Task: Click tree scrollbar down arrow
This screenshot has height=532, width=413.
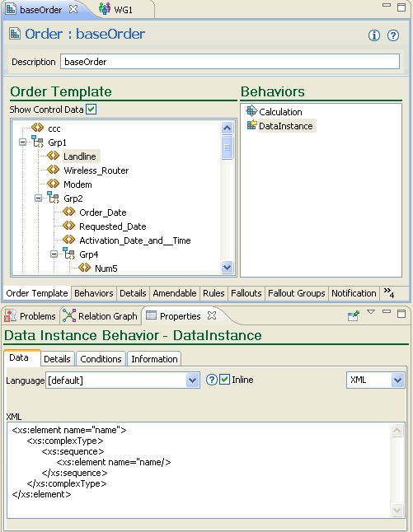Action: pyautogui.click(x=227, y=267)
